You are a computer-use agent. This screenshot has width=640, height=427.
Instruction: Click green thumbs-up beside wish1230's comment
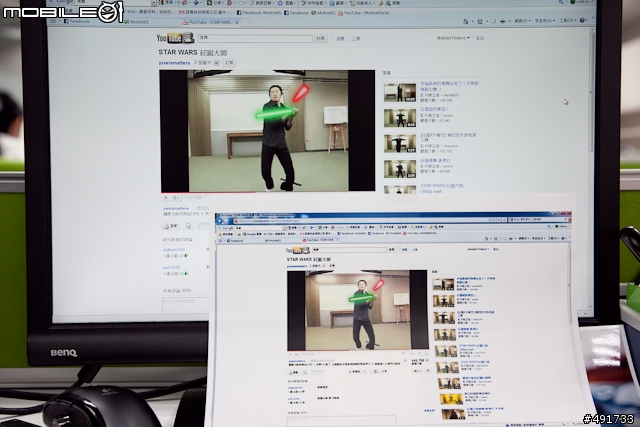click(x=186, y=273)
